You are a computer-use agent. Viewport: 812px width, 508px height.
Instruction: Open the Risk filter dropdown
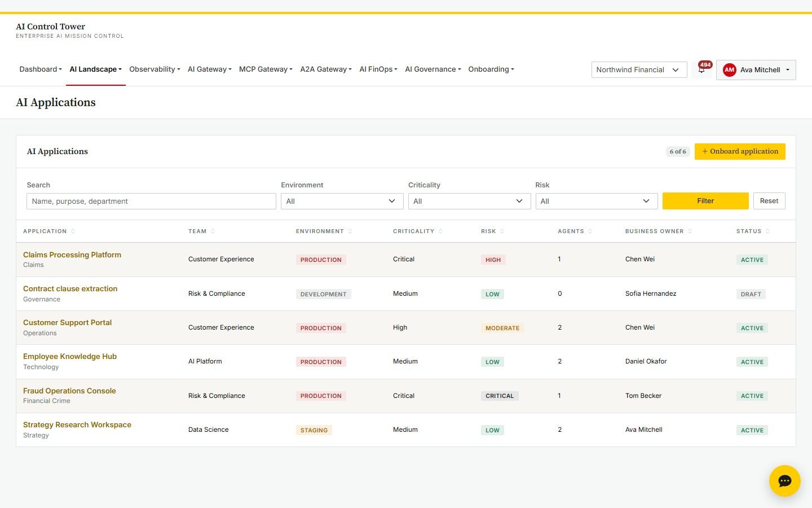coord(597,202)
